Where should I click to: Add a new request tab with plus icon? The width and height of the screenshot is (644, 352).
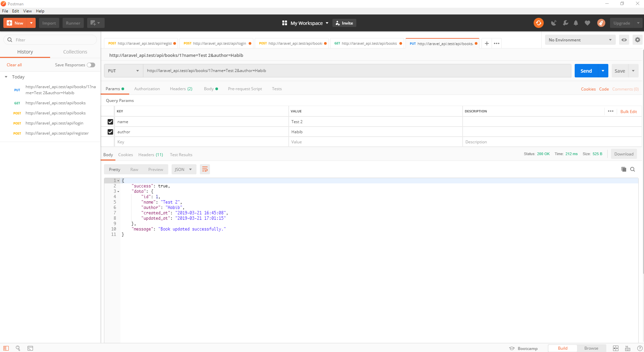point(487,43)
